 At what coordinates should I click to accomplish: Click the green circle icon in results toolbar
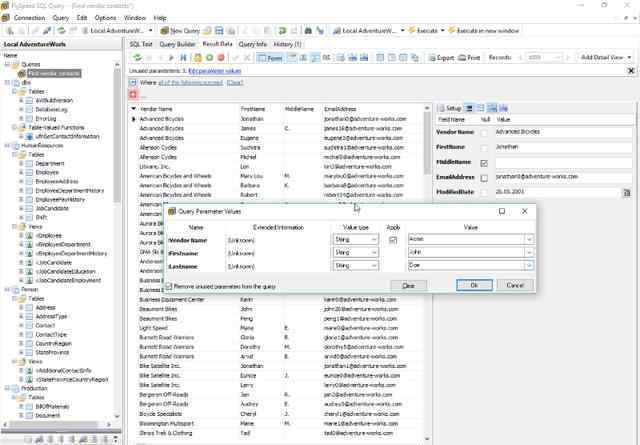click(209, 58)
